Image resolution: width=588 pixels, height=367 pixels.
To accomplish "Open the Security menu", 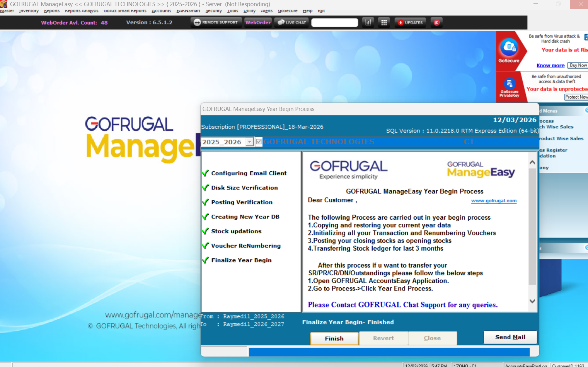I will pos(213,11).
